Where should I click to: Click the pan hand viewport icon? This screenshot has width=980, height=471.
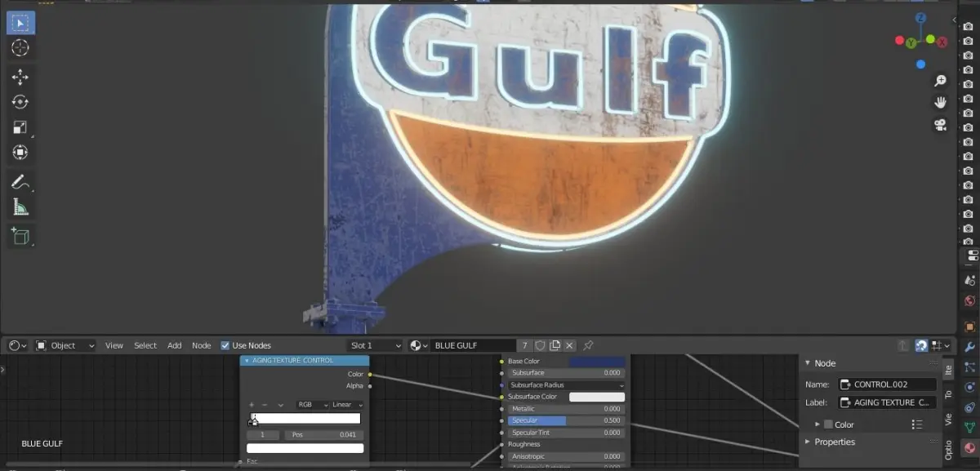point(940,102)
